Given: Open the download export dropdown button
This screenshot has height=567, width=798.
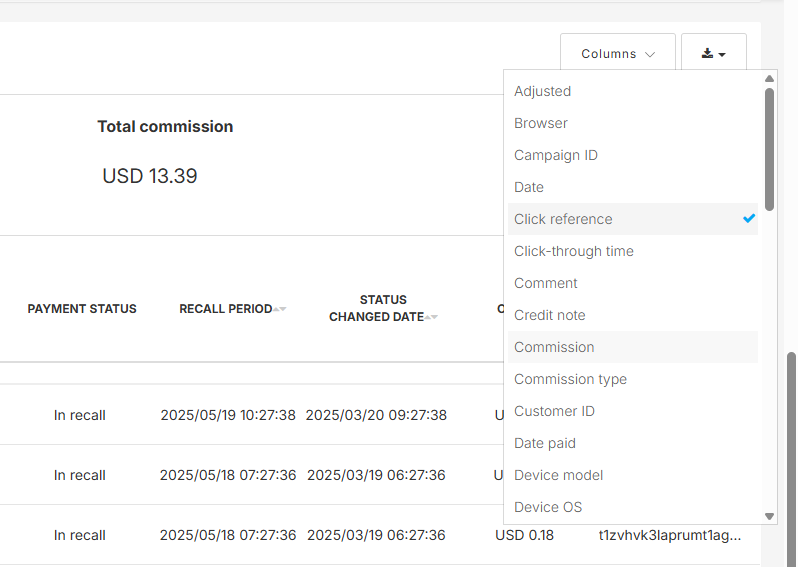Looking at the screenshot, I should (713, 54).
